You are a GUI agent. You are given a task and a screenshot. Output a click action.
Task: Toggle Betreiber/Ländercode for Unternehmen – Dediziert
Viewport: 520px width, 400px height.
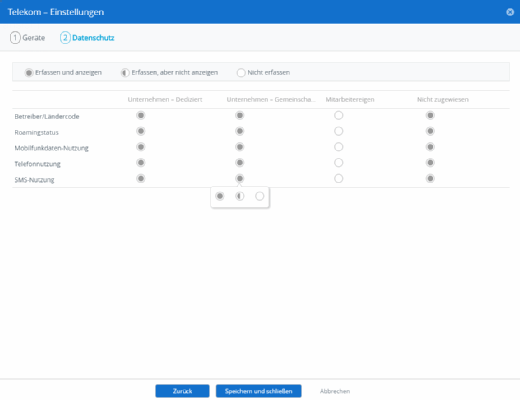click(x=141, y=115)
